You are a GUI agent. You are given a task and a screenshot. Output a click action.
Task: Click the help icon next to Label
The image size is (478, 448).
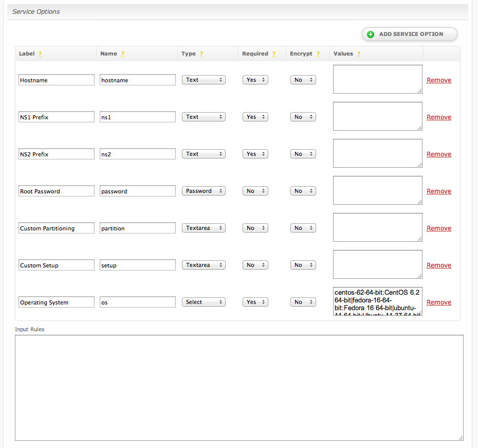coord(40,54)
